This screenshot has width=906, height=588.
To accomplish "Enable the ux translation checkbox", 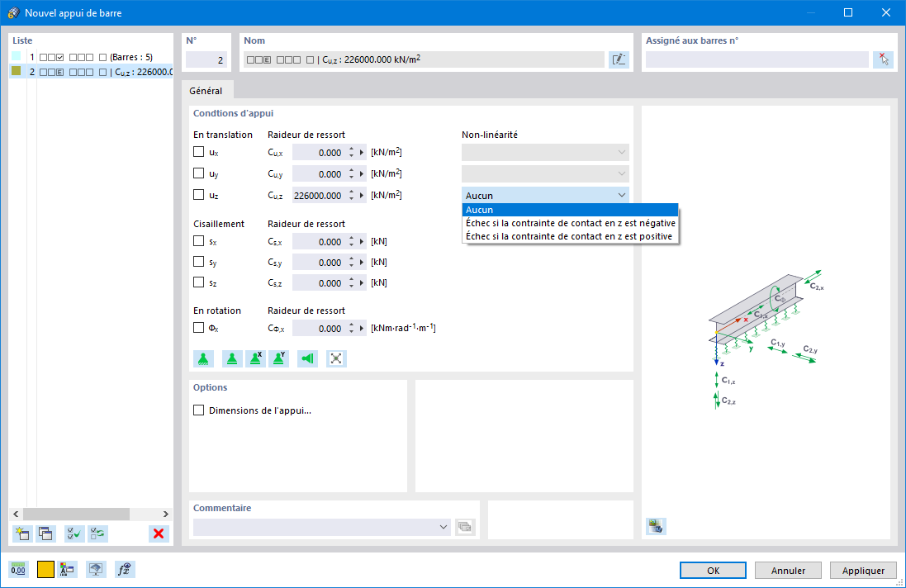I will [x=199, y=152].
